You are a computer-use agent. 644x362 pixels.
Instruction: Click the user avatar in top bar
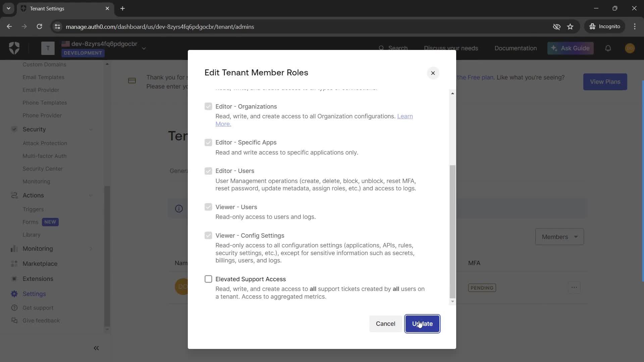(x=630, y=48)
